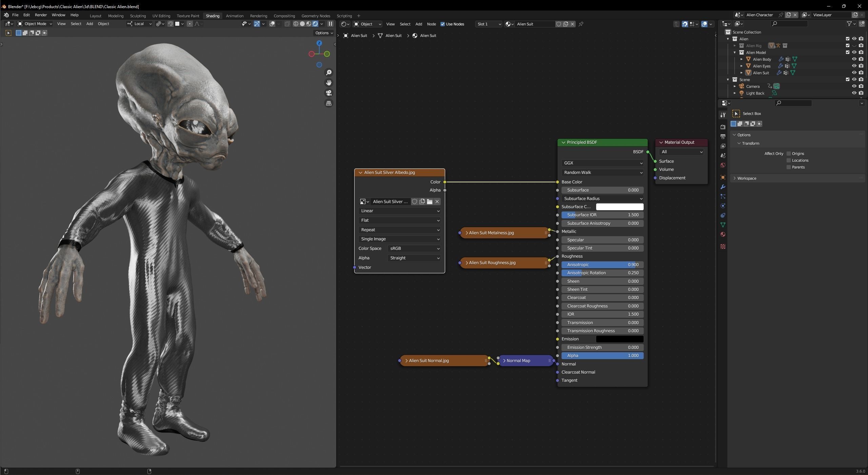Expand the Alien Suit Metalness.jpg node
The width and height of the screenshot is (868, 475).
click(467, 233)
